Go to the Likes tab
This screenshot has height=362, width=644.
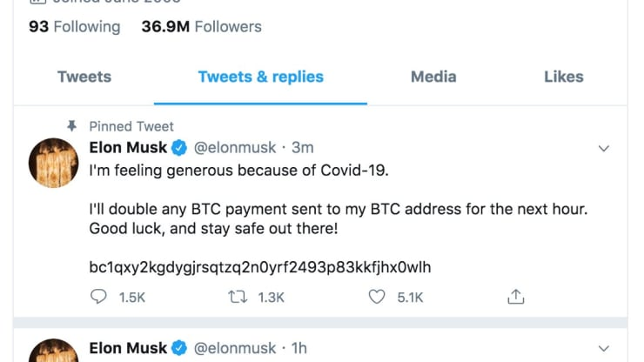pyautogui.click(x=564, y=77)
